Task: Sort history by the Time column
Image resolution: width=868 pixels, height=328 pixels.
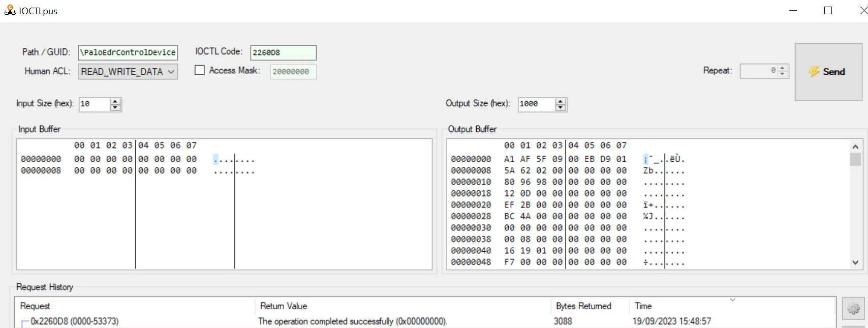Action: coord(643,306)
